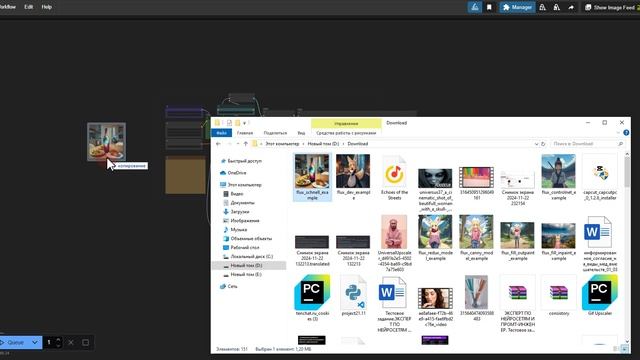Click Этот компьютер in the address breadcrumb
This screenshot has height=360, width=640.
coord(282,144)
